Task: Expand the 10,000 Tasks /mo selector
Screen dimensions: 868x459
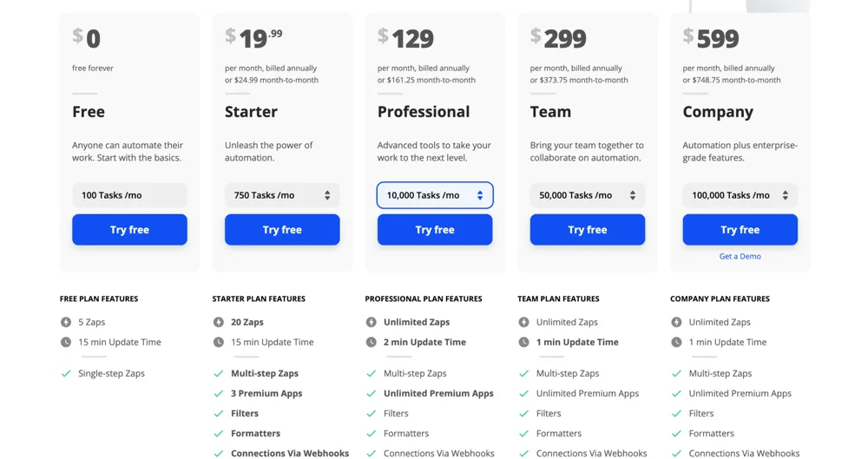Action: (435, 195)
